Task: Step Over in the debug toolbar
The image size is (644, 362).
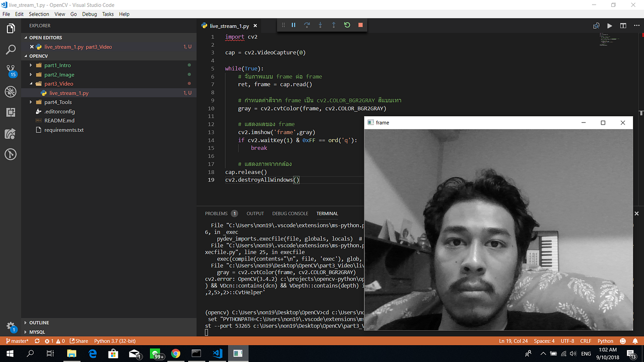Action: tap(307, 25)
